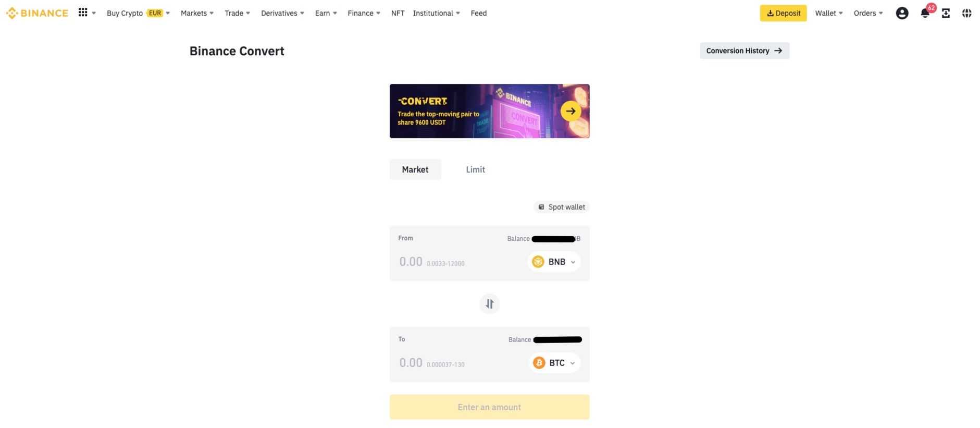
Task: Click the Enter an amount button
Action: click(489, 406)
